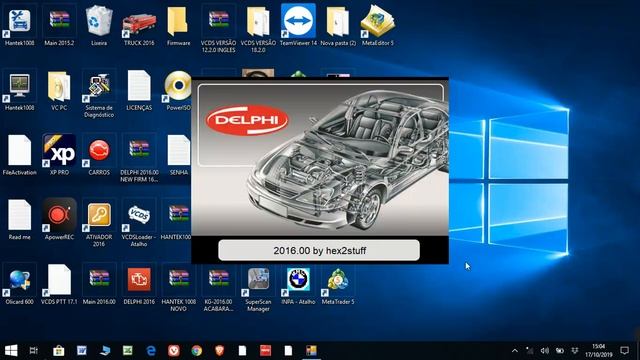Select VCDS VERSÃO 12.2.0 INGLES archive

coord(218,29)
